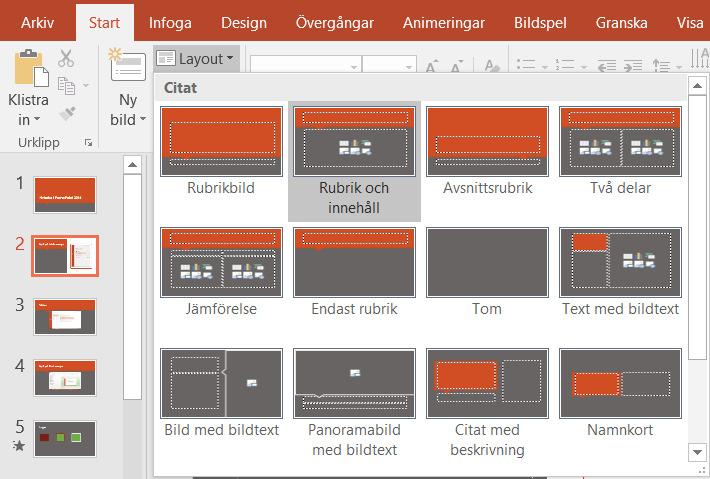This screenshot has width=710, height=479.
Task: Click the Cut scissors icon
Action: coord(66,58)
